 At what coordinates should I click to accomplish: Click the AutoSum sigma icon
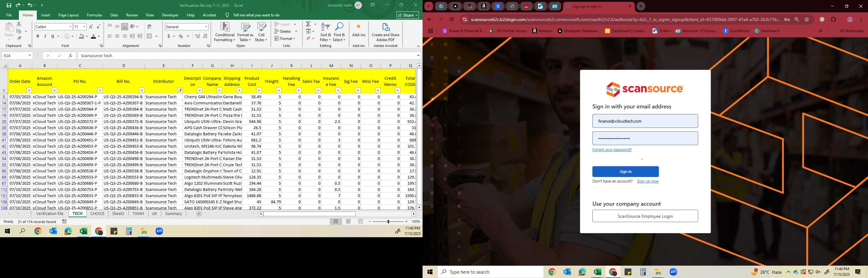[x=308, y=24]
